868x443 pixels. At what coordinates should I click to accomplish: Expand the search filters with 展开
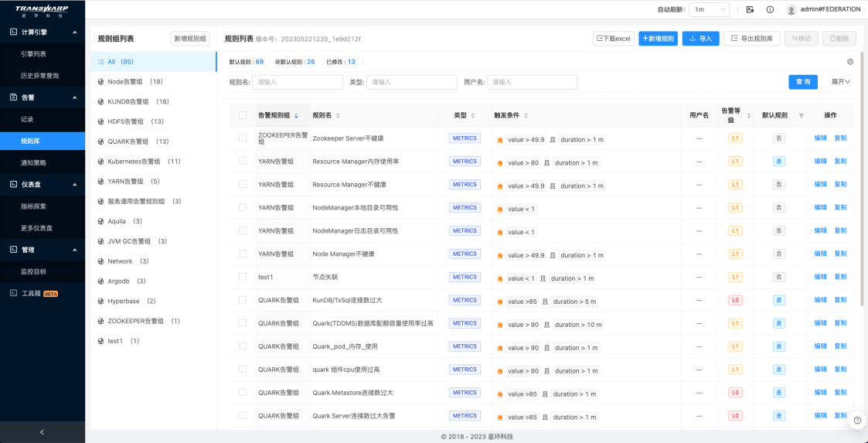840,81
